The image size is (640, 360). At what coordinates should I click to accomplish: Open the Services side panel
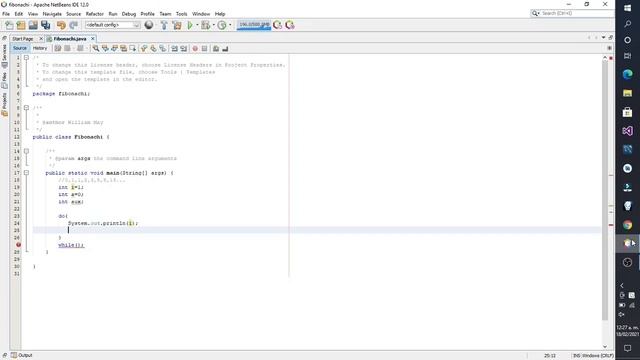tap(4, 56)
